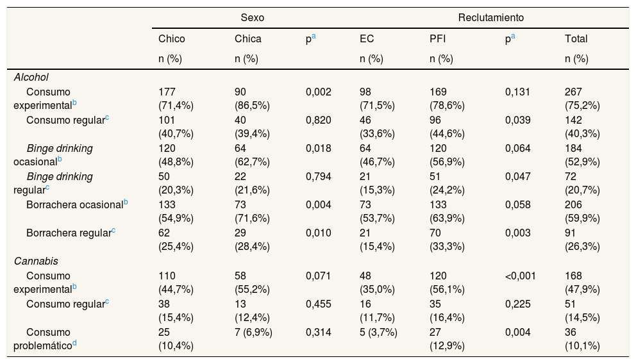The image size is (636, 364).
Task: Open footnote 'd' on Consumo problemático
Action: click(74, 343)
